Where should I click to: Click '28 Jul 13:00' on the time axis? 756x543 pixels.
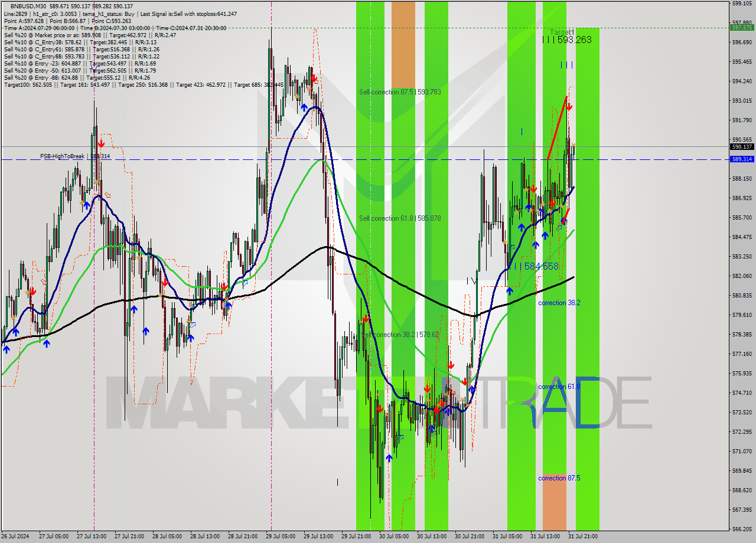(204, 537)
